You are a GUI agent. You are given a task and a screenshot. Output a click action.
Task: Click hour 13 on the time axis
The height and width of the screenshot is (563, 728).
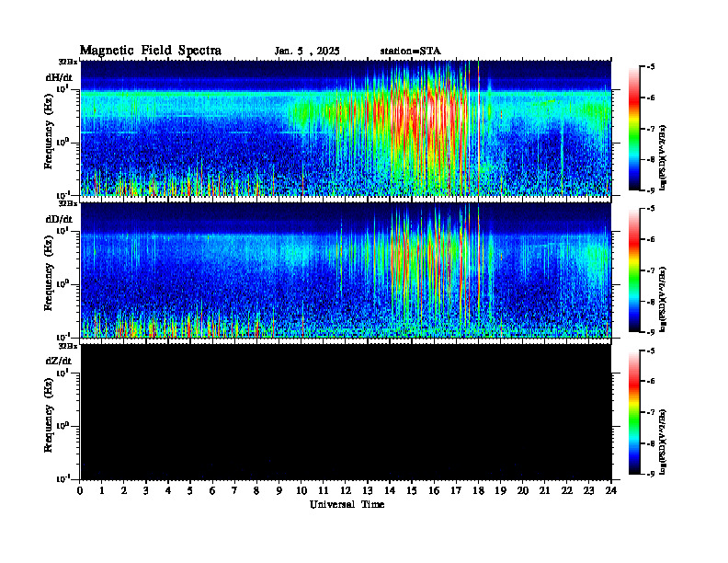click(x=368, y=491)
